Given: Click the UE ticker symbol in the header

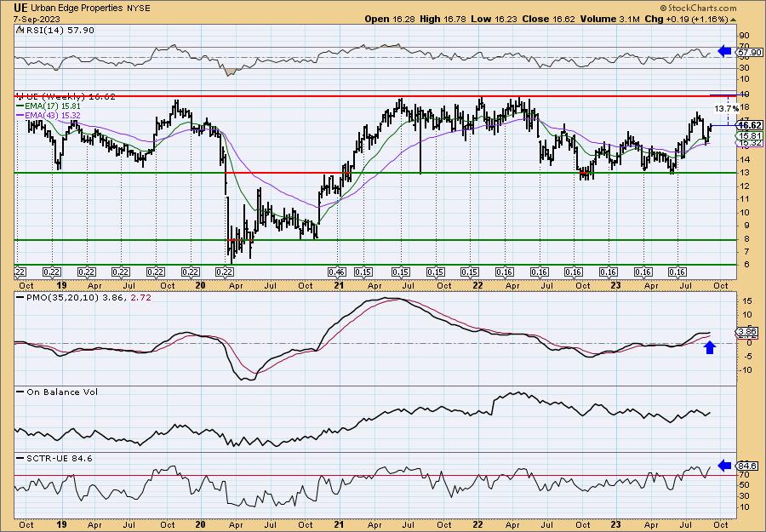Looking at the screenshot, I should [x=20, y=9].
